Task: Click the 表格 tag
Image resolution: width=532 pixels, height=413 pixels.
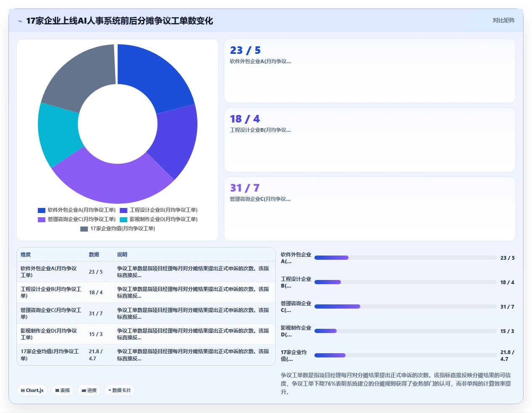Action: (x=62, y=390)
